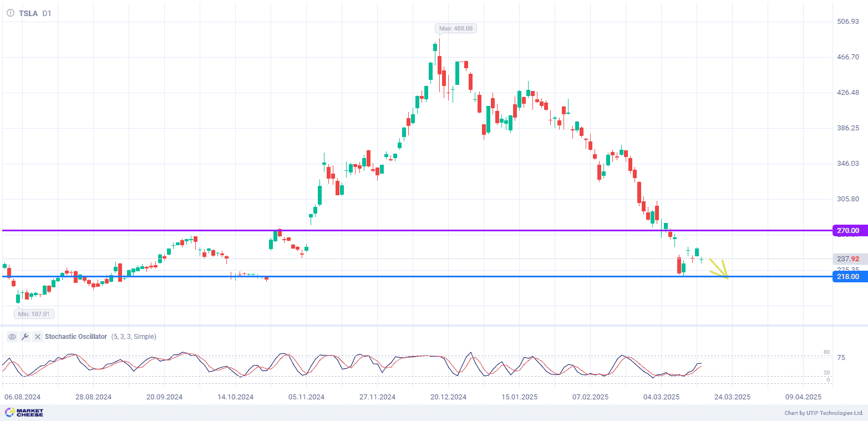This screenshot has width=868, height=421.
Task: Click the 06.08.2024 date label
Action: 23,397
